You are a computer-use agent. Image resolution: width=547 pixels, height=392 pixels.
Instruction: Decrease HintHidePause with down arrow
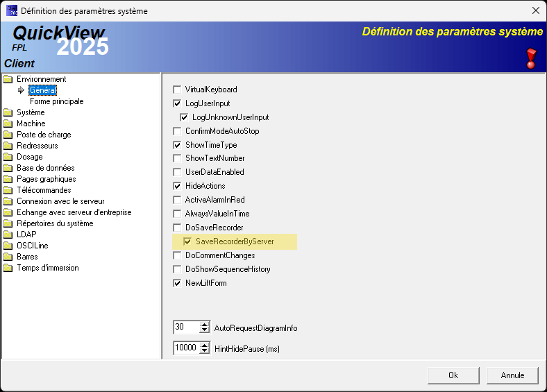[x=205, y=351]
